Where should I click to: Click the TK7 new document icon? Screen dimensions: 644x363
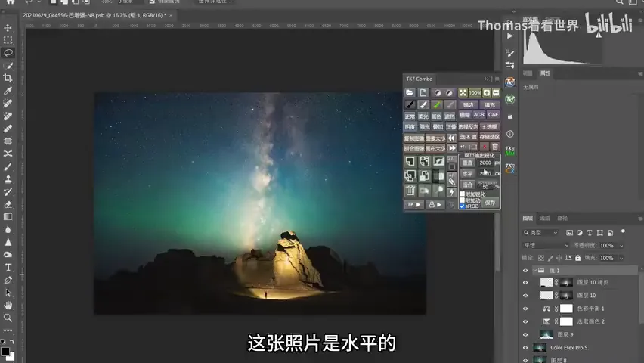click(423, 93)
